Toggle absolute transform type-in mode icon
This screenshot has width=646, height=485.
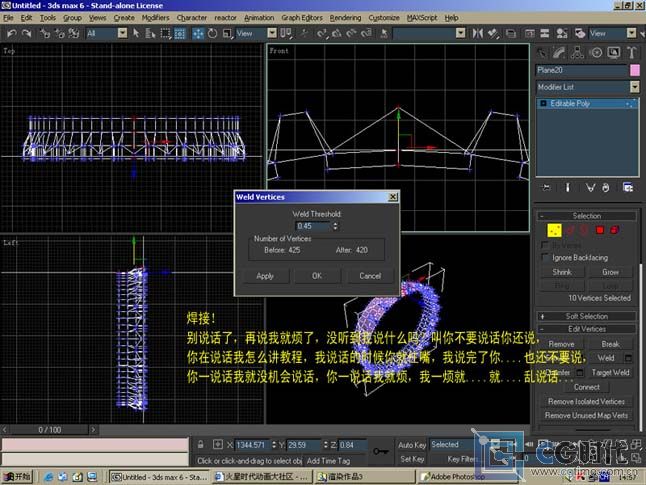(x=218, y=445)
